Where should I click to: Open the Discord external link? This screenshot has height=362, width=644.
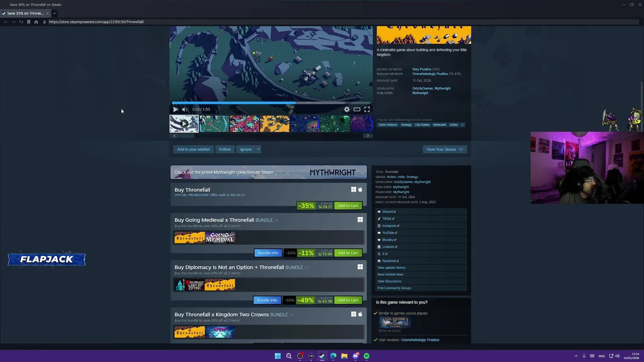point(386,212)
